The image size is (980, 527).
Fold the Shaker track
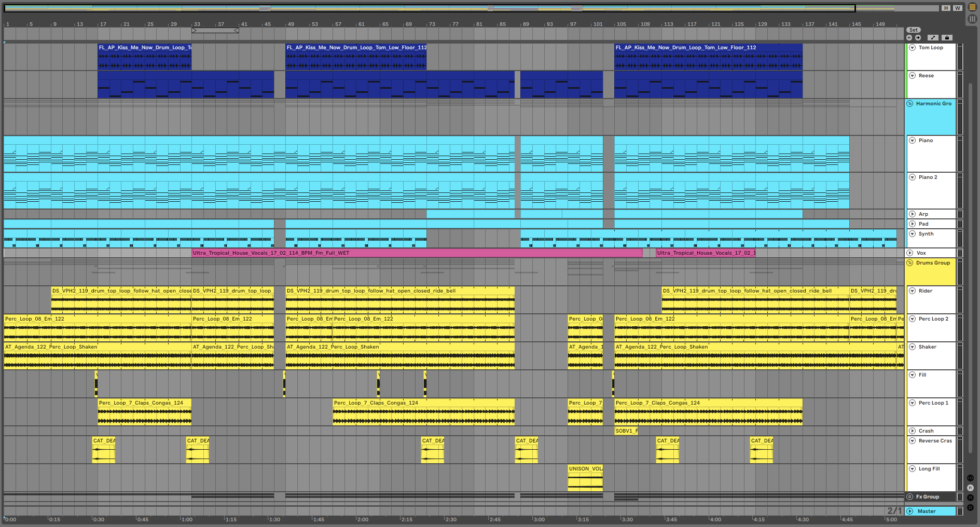913,347
